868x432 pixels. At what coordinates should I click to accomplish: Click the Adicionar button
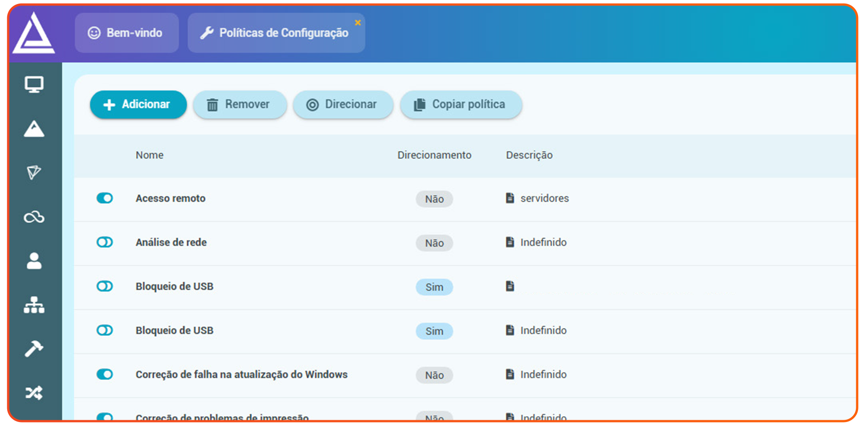click(x=138, y=105)
